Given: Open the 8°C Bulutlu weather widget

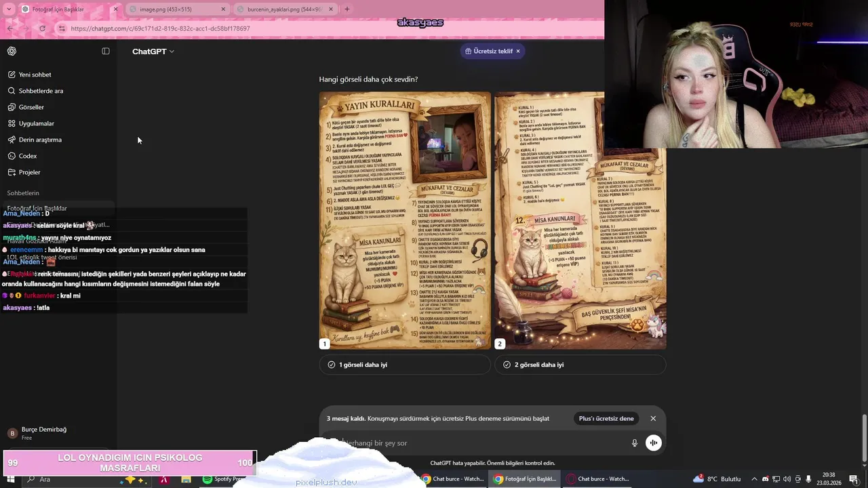Looking at the screenshot, I should click(x=717, y=479).
